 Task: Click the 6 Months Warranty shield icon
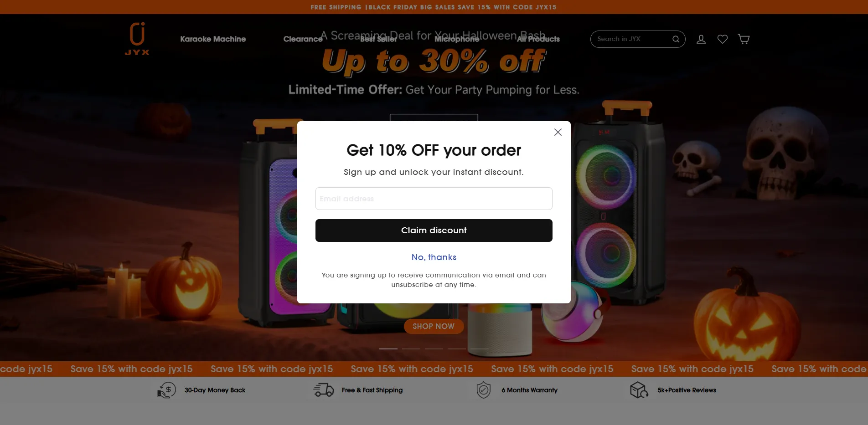point(483,390)
